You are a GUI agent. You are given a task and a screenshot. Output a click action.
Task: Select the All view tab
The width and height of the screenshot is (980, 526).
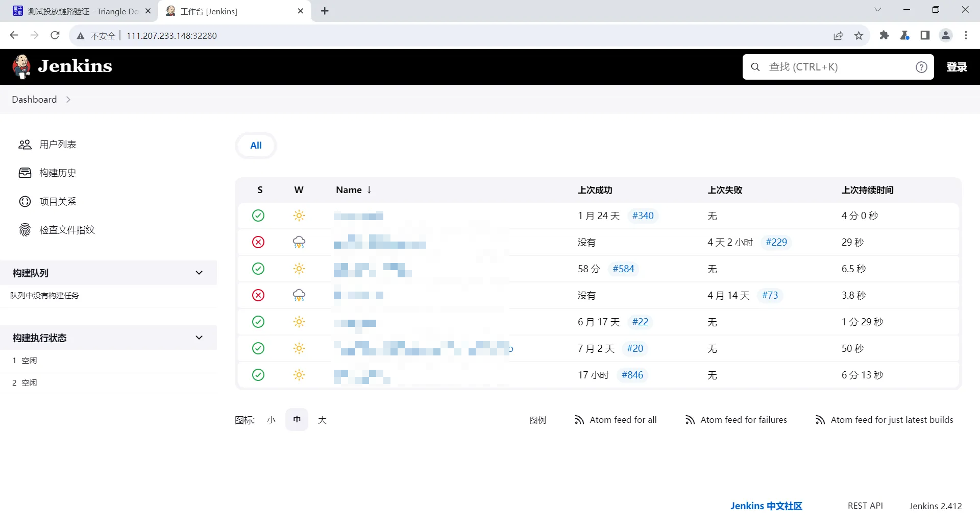coord(256,146)
